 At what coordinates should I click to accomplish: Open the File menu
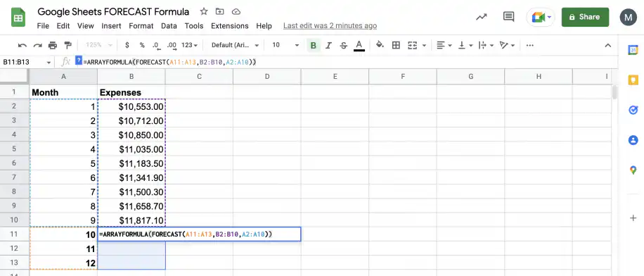(x=43, y=26)
